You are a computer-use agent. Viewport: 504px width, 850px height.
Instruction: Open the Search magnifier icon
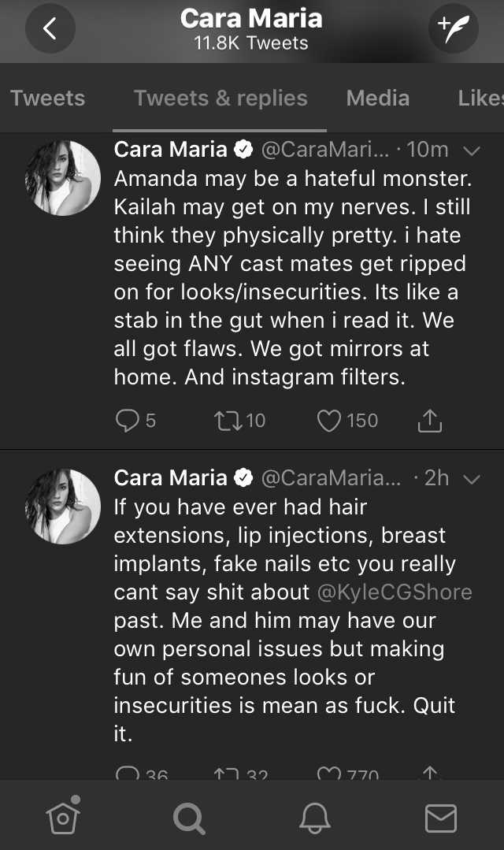click(189, 818)
